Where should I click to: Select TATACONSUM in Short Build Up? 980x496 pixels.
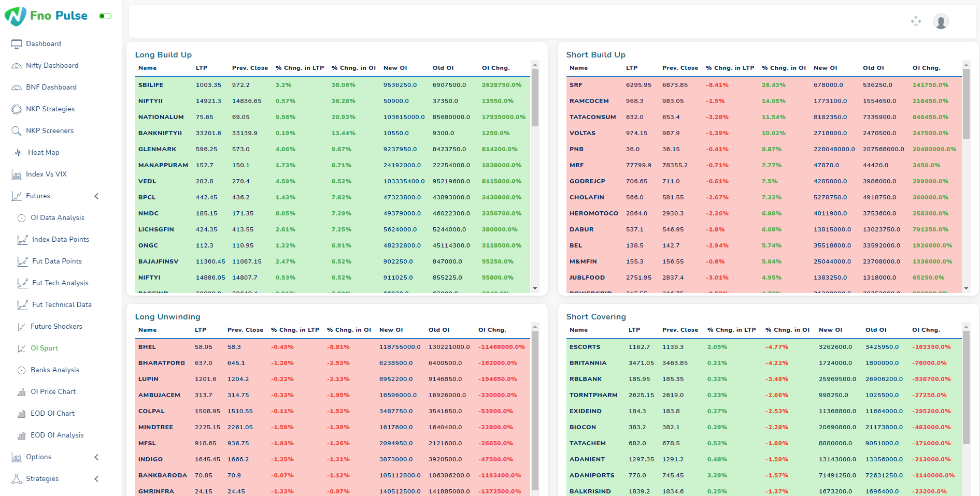[593, 118]
